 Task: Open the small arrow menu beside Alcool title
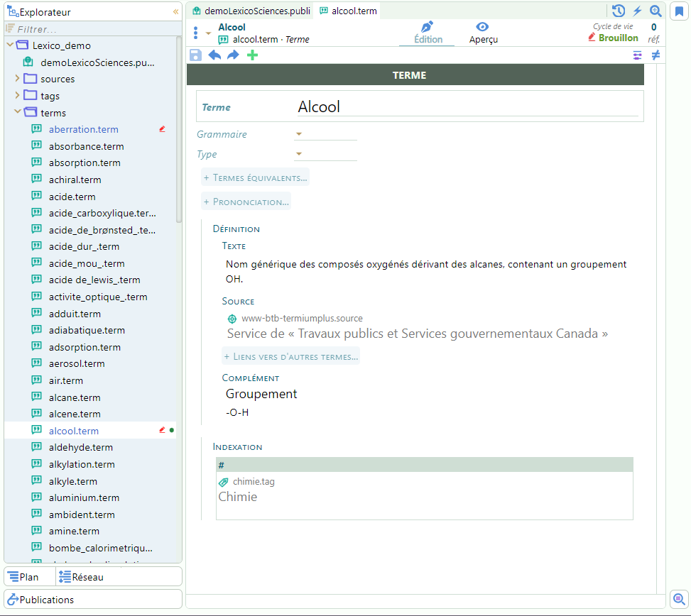tap(209, 33)
